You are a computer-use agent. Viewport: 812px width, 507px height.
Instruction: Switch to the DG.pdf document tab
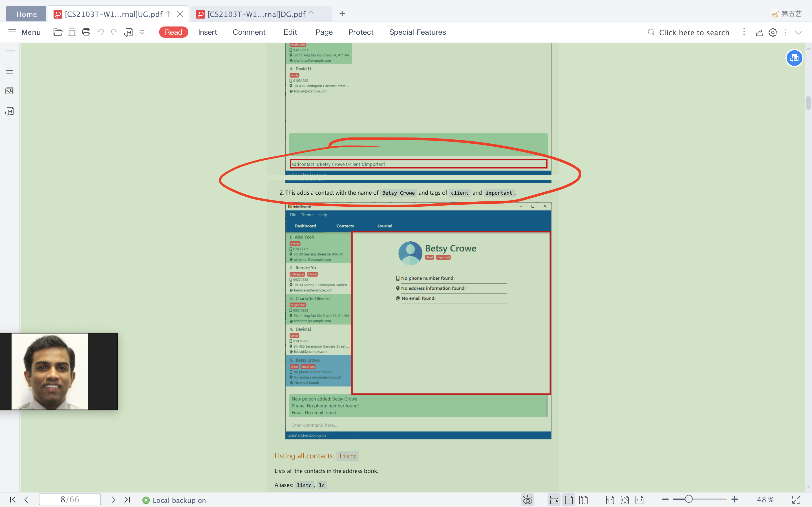257,14
